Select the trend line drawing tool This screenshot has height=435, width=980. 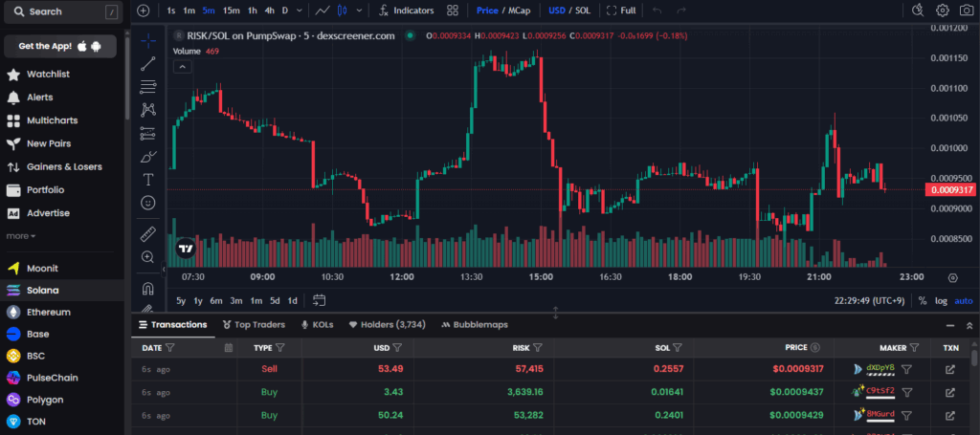coord(148,64)
